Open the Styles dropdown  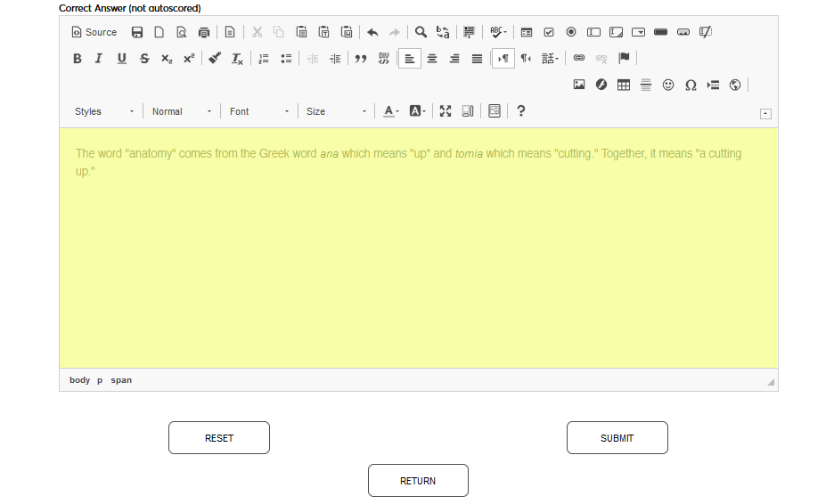pyautogui.click(x=104, y=111)
